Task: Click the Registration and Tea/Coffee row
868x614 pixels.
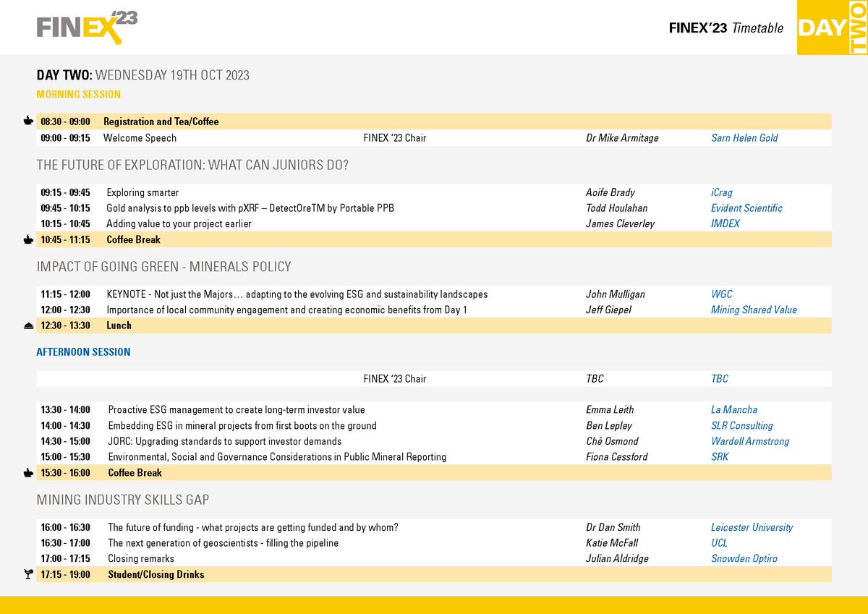Action: click(434, 121)
